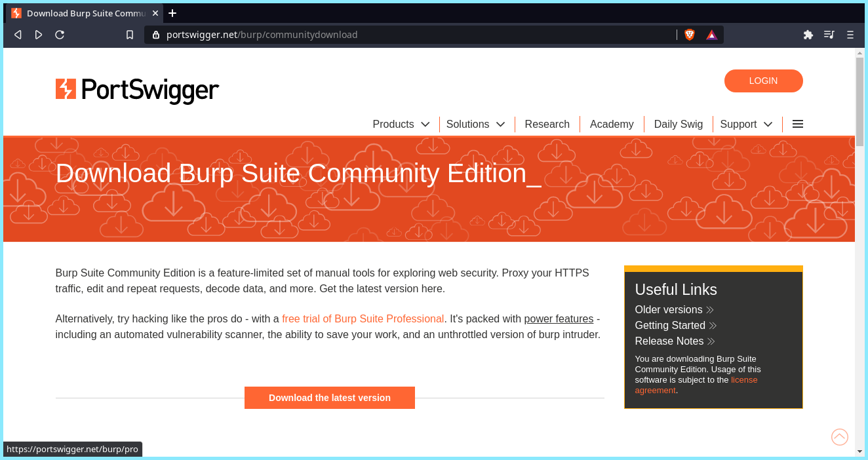The width and height of the screenshot is (868, 460).
Task: Click the scroll-to-top circular arrow
Action: click(840, 437)
